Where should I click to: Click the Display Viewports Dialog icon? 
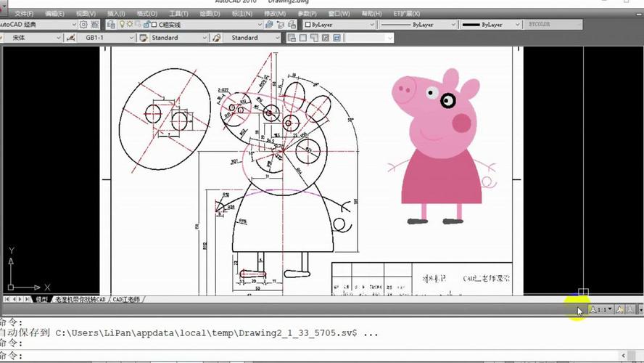click(292, 38)
